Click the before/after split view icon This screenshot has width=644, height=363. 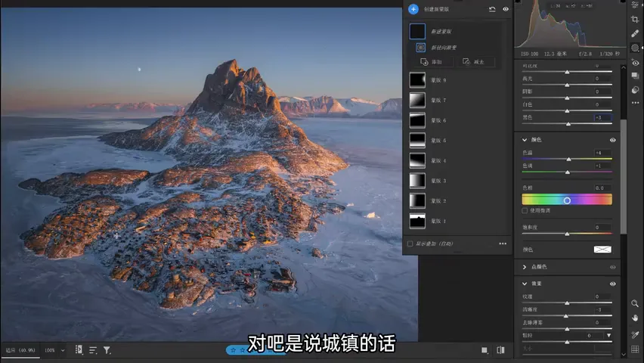tap(500, 350)
